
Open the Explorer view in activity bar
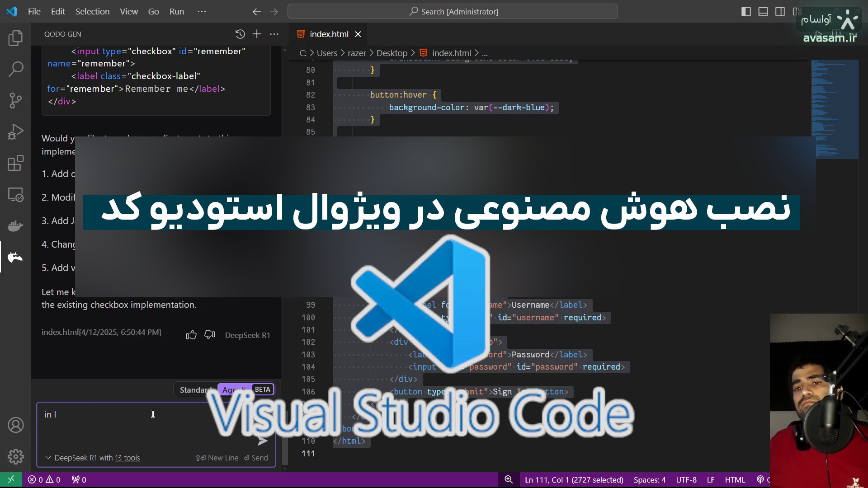(15, 38)
